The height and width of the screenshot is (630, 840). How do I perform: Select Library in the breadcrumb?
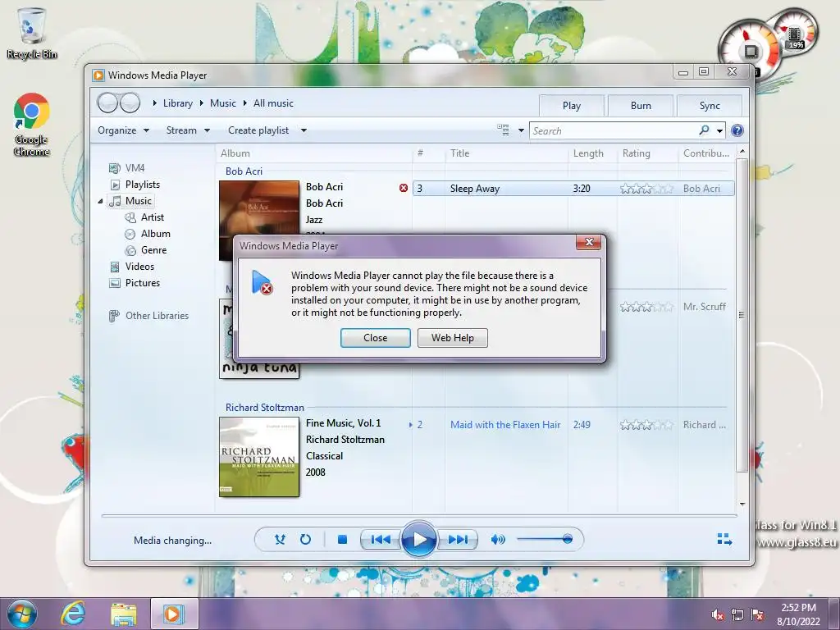[178, 103]
